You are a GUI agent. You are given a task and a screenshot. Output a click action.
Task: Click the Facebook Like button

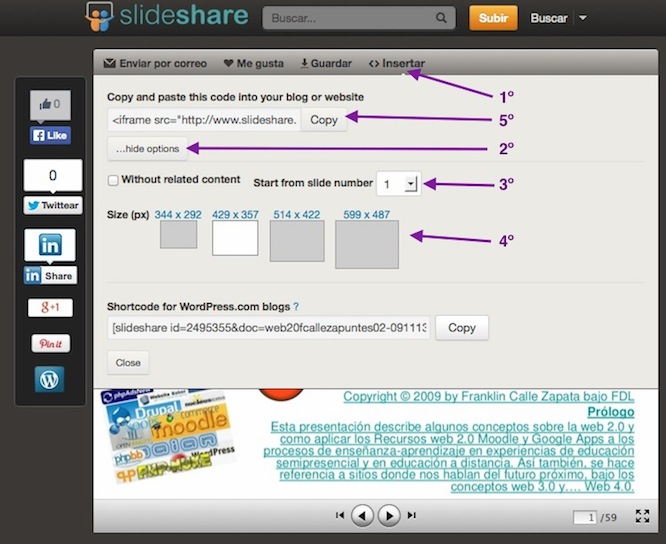click(51, 135)
